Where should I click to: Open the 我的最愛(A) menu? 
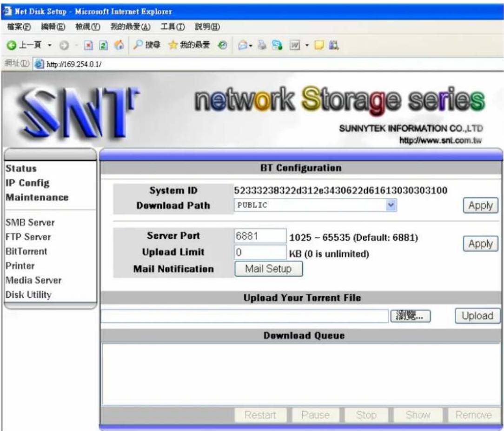(131, 27)
